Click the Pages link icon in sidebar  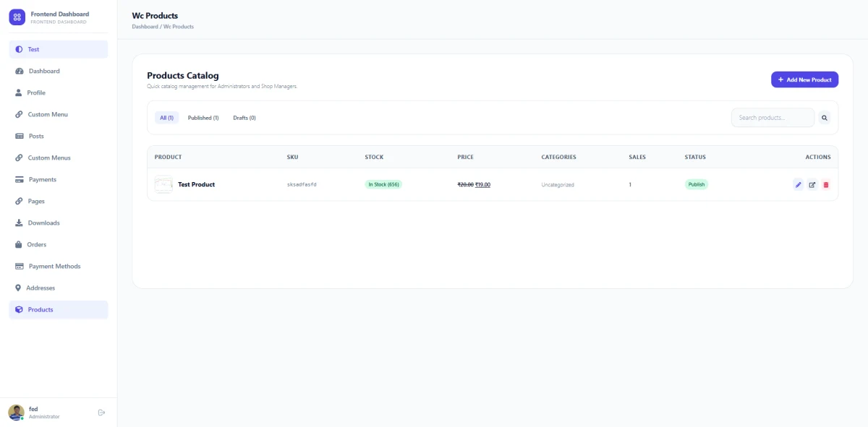pos(19,201)
